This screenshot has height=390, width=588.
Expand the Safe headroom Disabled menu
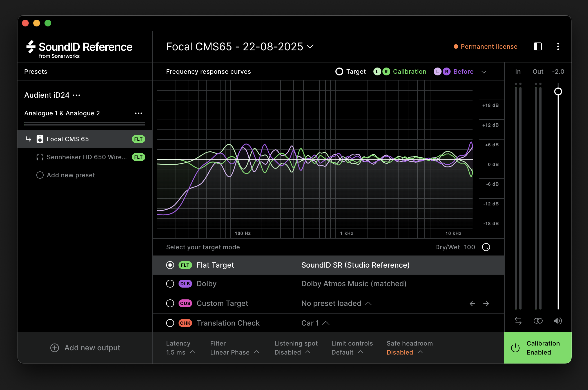pos(420,352)
